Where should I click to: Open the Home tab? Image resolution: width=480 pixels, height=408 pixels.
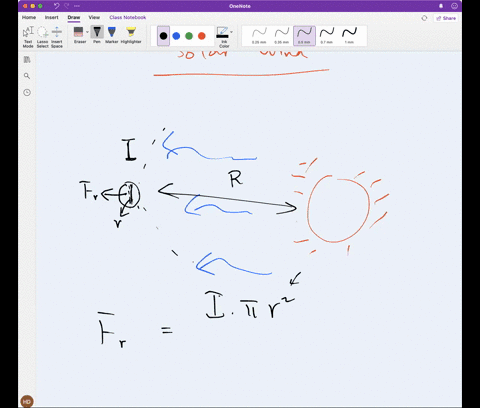pyautogui.click(x=29, y=17)
